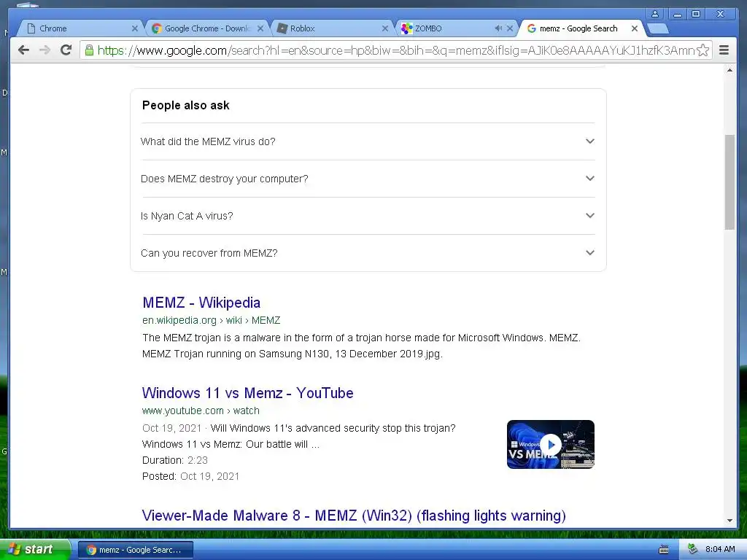The width and height of the screenshot is (747, 560).
Task: Click the "People also ask" heading
Action: [186, 105]
